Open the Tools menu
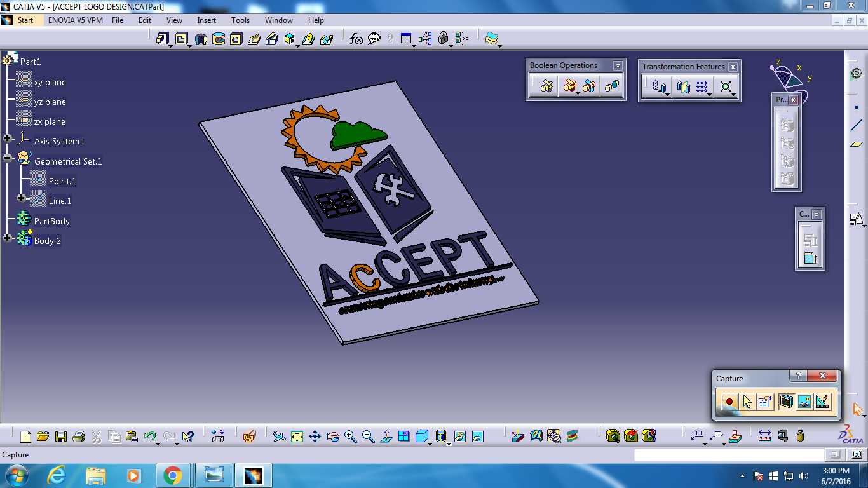This screenshot has height=488, width=868. 240,20
